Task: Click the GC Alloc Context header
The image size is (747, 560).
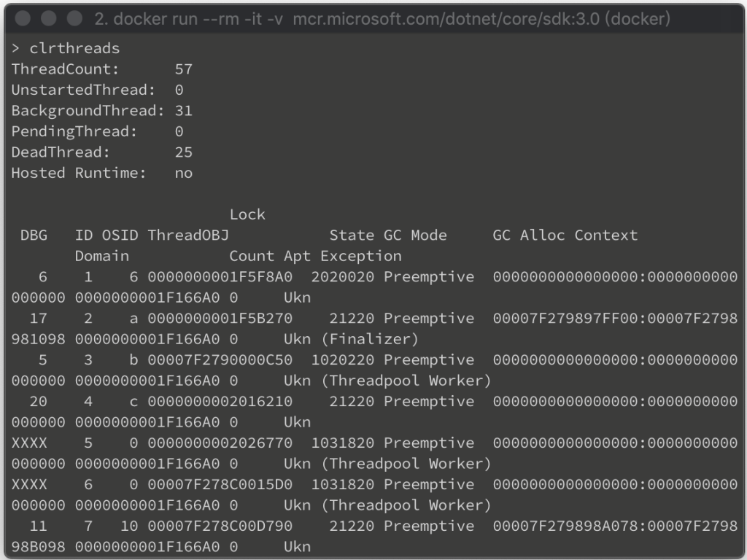Action: (565, 236)
